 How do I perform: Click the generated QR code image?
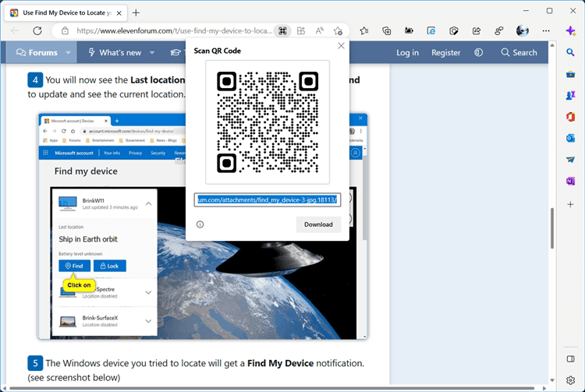[268, 122]
